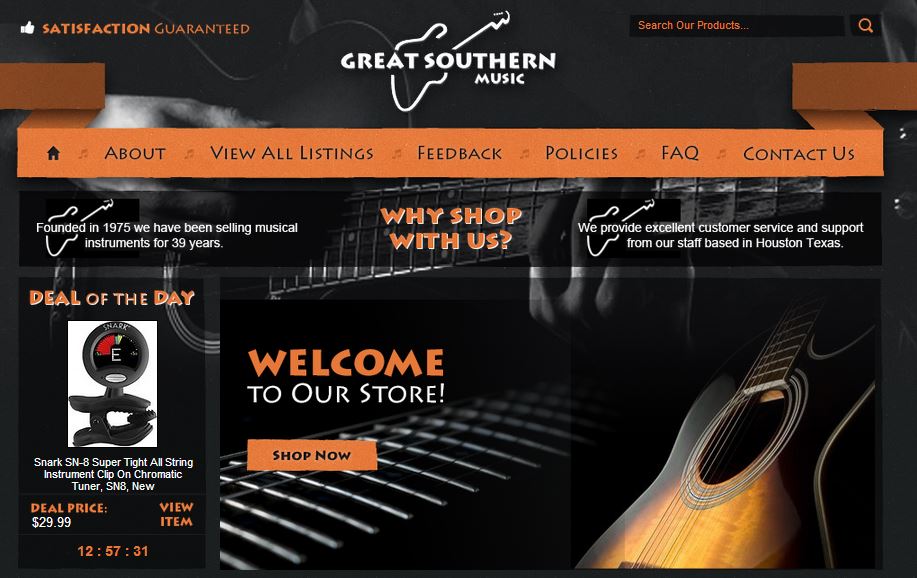Image resolution: width=917 pixels, height=578 pixels.
Task: Select Contact Us in navigation
Action: (799, 154)
